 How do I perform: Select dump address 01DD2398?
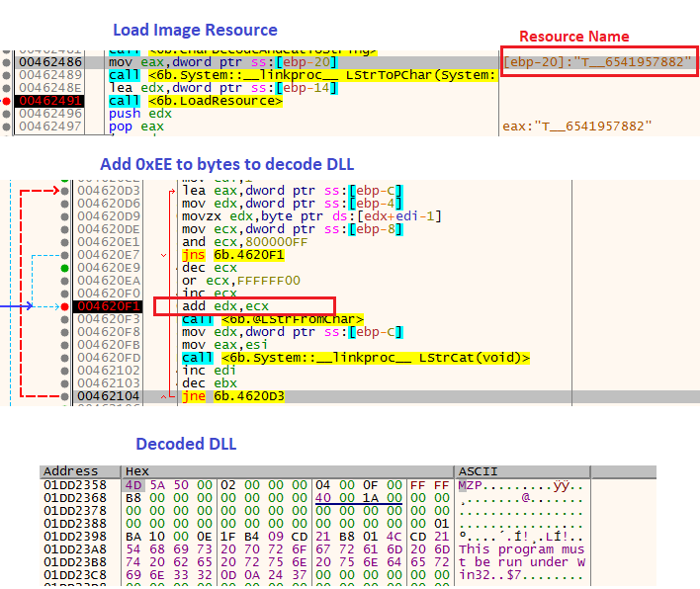point(75,537)
